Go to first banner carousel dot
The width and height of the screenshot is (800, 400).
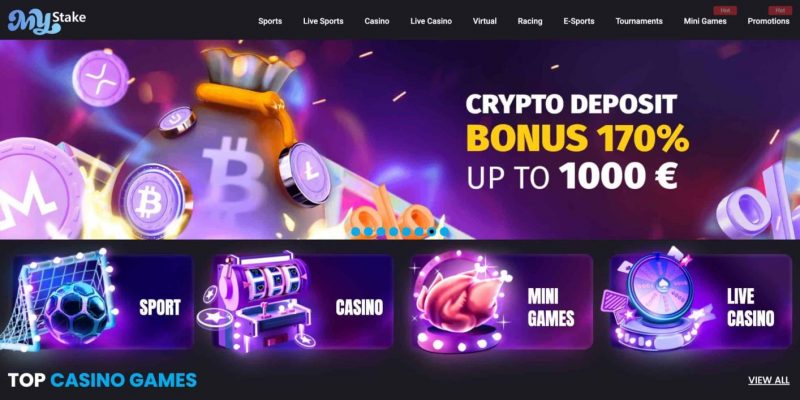356,232
